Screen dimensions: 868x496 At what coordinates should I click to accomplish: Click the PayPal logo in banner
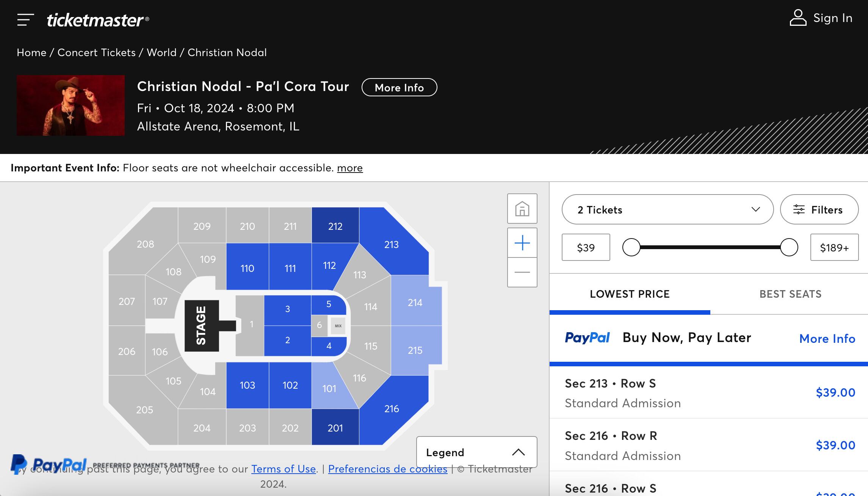587,337
